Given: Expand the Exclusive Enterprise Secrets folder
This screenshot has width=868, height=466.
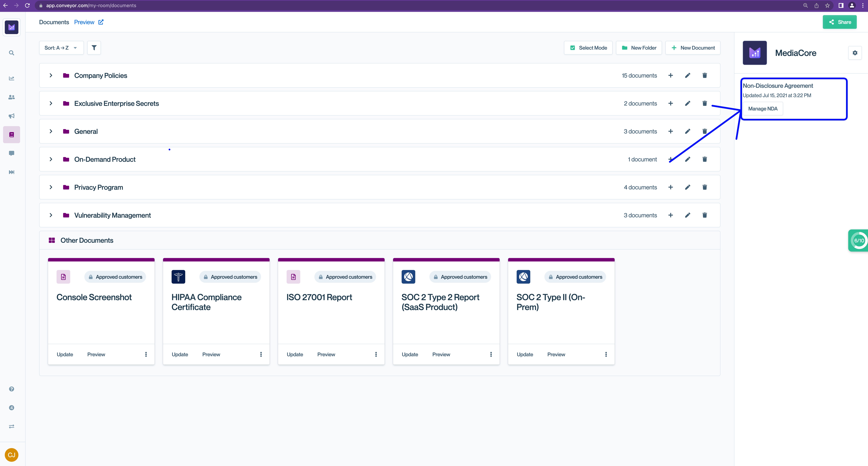Looking at the screenshot, I should (x=51, y=103).
